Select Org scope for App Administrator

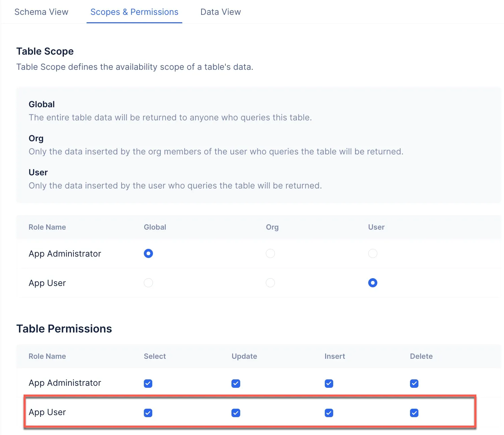click(270, 254)
